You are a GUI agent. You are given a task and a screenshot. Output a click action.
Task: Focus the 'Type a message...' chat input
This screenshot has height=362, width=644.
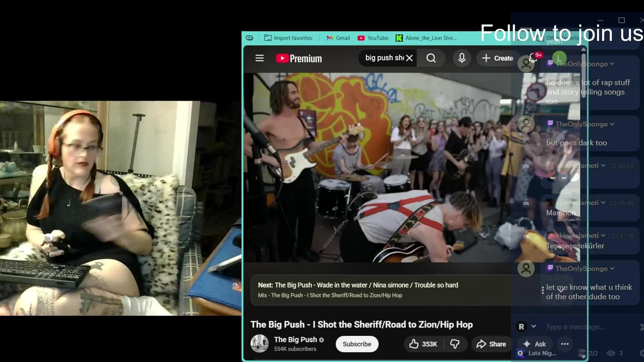coord(576,327)
